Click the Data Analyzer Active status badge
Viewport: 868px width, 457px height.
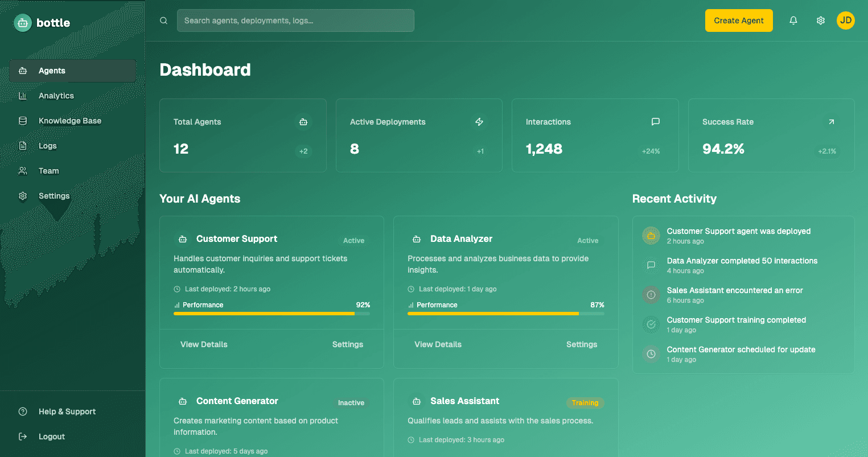[587, 241]
